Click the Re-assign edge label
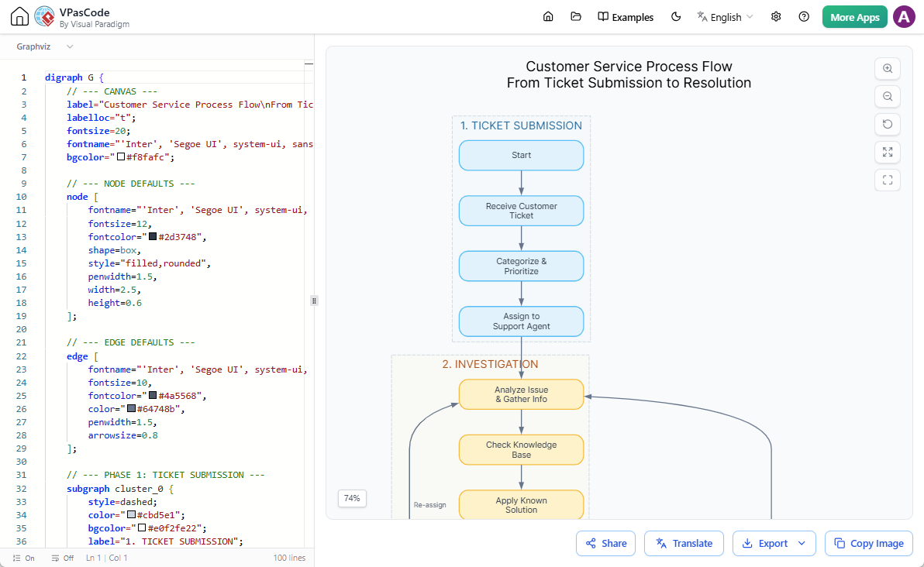Screen dimensions: 924x567 pyautogui.click(x=429, y=505)
